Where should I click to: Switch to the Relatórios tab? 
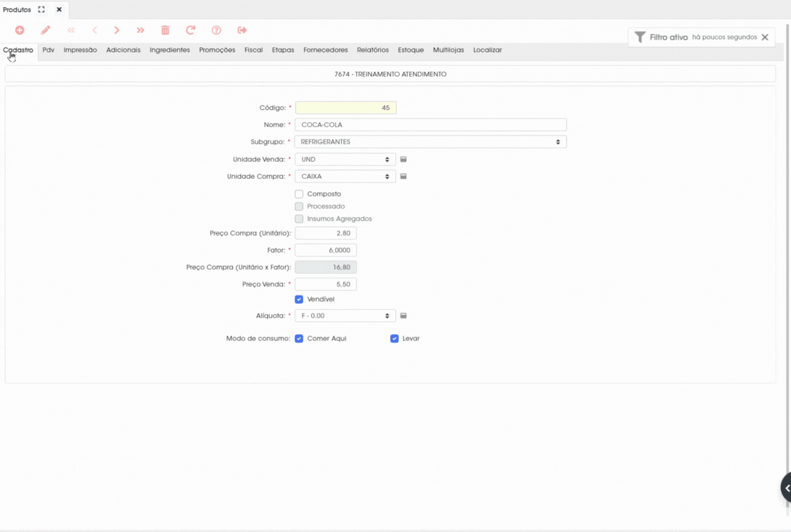coord(373,50)
